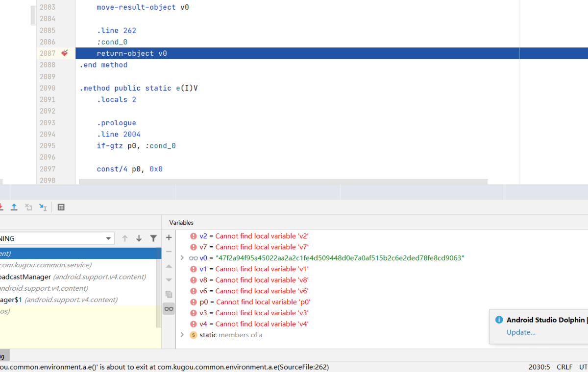The height and width of the screenshot is (372, 588).
Task: Click the 2030:5 cursor position indicator
Action: tap(539, 367)
